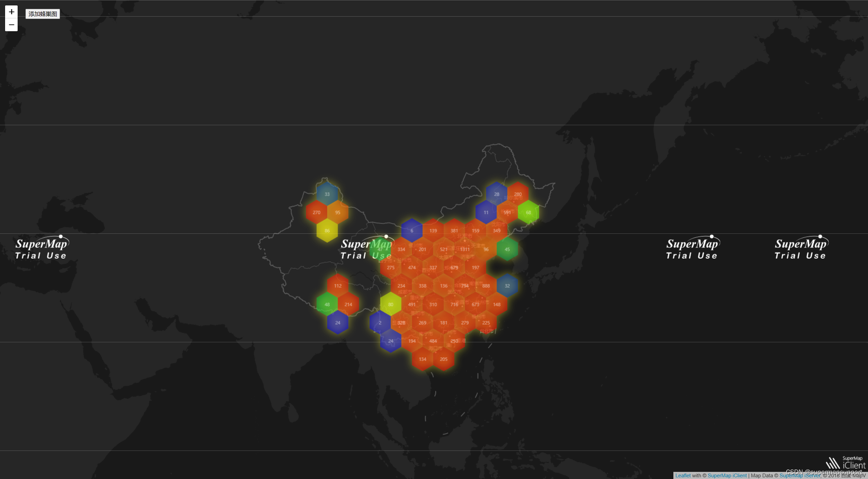Click the hexagon labeled 1311
The image size is (868, 479).
(x=465, y=249)
